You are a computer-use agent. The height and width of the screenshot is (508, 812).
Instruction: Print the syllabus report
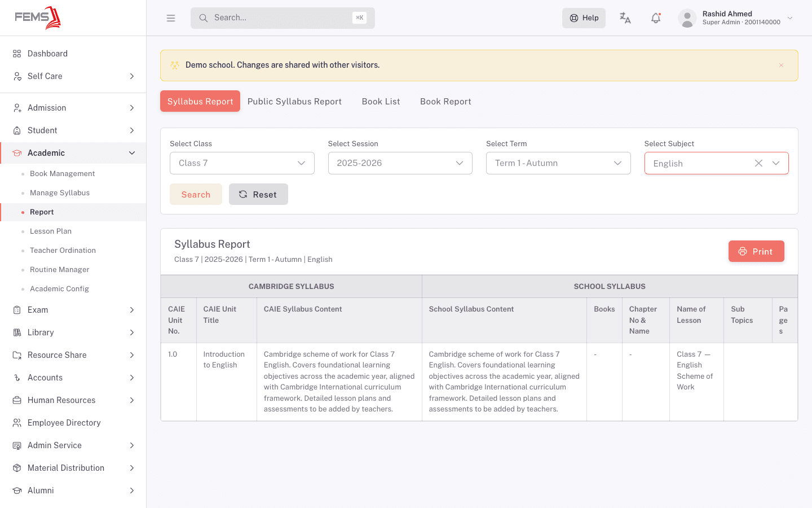(x=756, y=251)
